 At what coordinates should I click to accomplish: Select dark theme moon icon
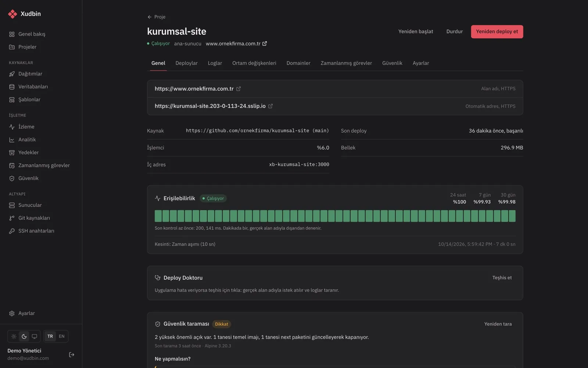(x=24, y=336)
